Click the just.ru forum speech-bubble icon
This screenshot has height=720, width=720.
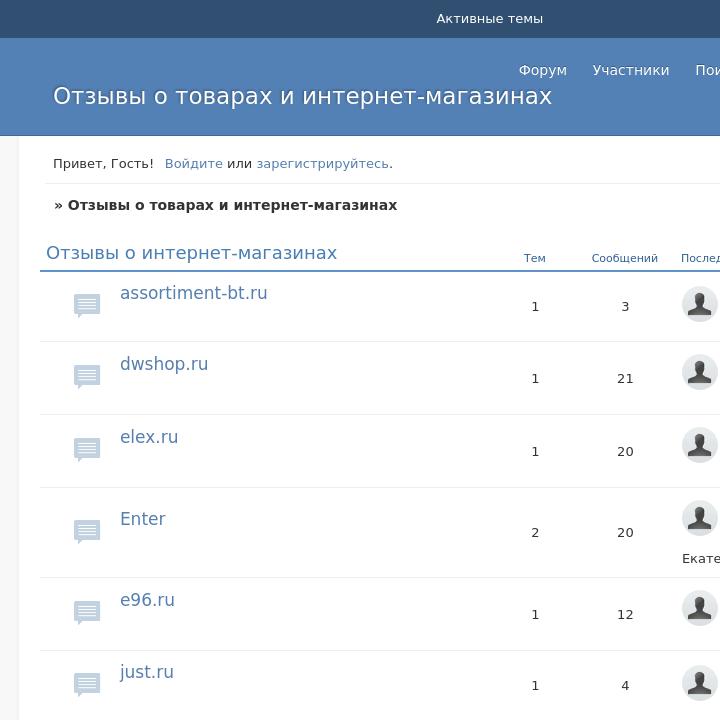pos(87,684)
